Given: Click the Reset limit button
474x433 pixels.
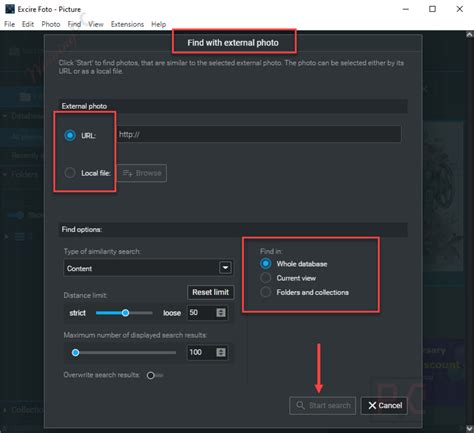Looking at the screenshot, I should tap(211, 292).
